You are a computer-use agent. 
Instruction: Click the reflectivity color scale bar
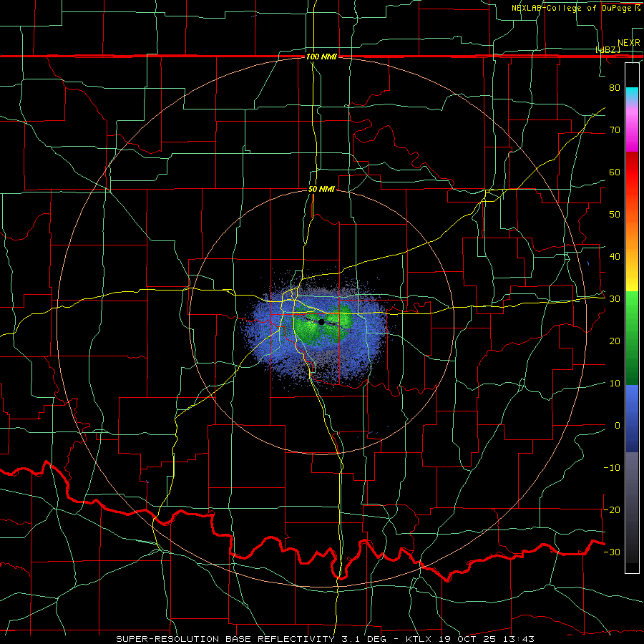point(632,318)
